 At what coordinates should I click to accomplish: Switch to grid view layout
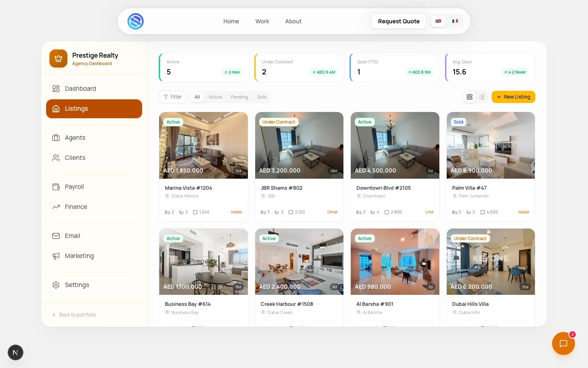point(470,97)
